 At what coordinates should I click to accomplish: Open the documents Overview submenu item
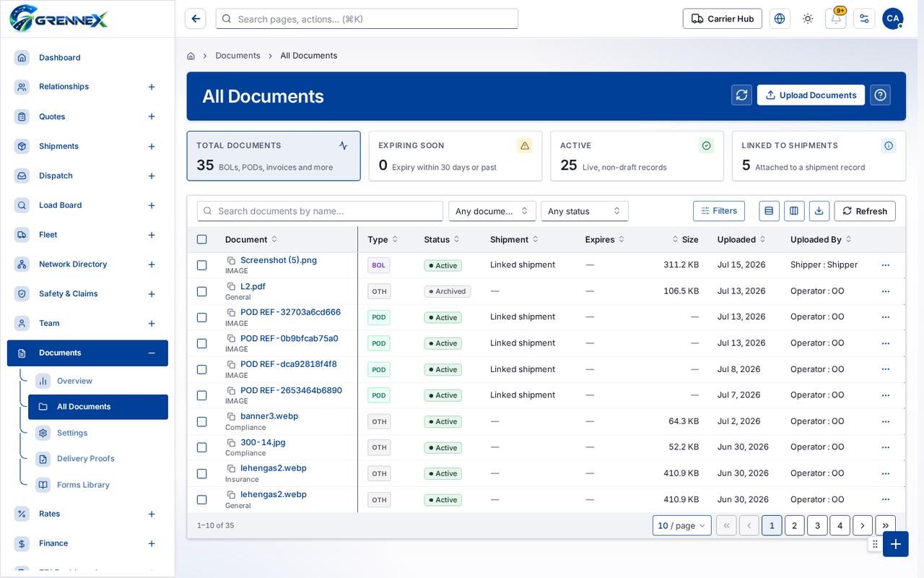98,381
